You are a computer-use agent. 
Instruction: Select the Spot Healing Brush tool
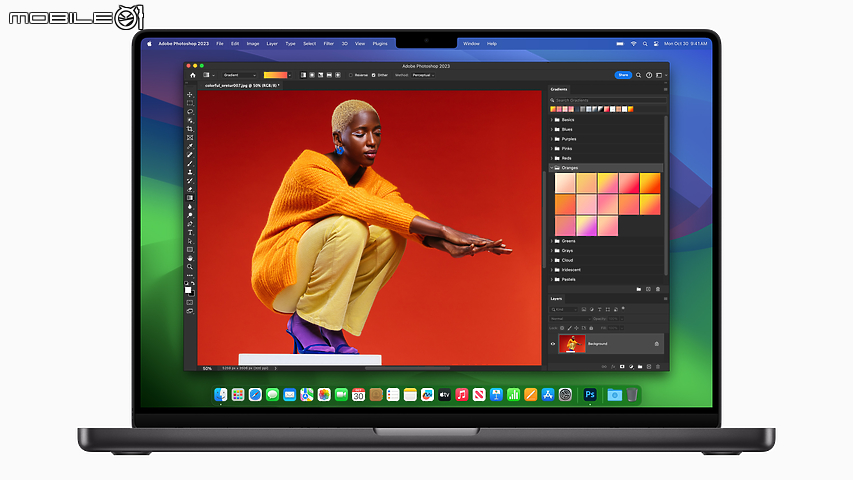tap(190, 155)
